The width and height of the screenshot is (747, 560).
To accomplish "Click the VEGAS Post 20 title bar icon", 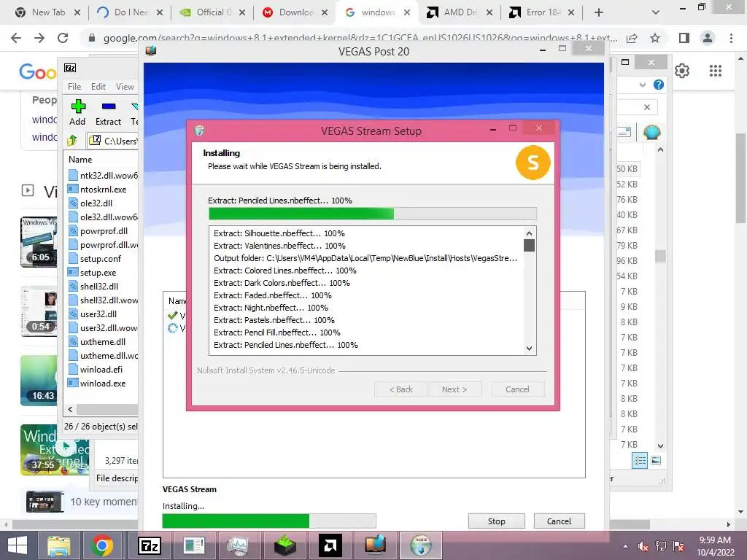I will click(151, 50).
